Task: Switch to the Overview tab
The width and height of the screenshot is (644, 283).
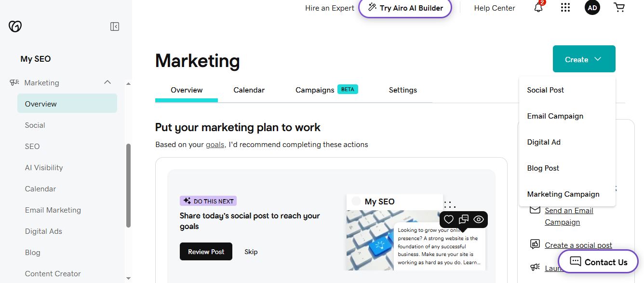Action: click(187, 90)
